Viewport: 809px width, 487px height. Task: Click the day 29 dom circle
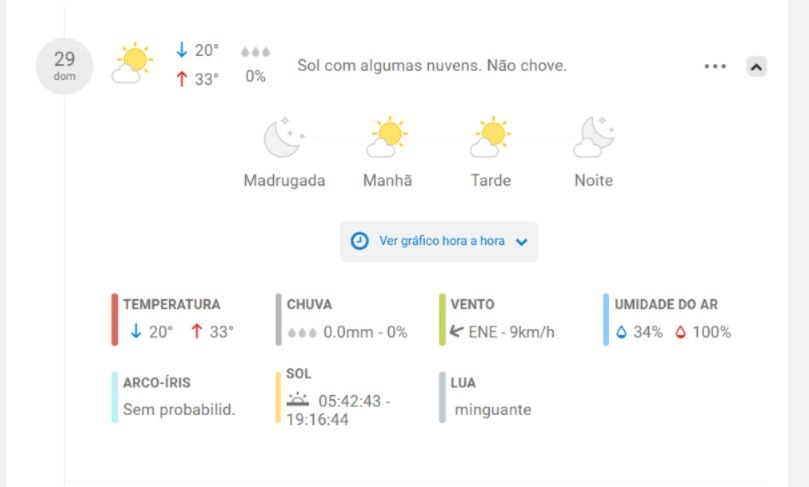coord(64,66)
